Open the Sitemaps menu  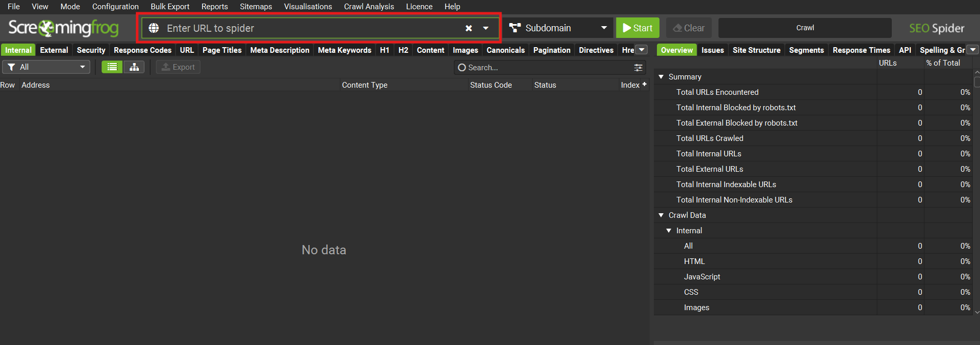pyautogui.click(x=256, y=7)
